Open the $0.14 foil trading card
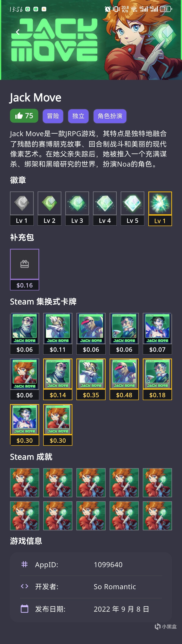This screenshot has width=182, height=644. pos(58,379)
